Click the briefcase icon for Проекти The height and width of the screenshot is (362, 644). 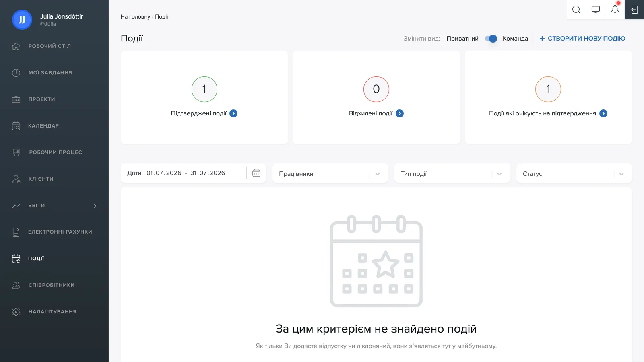point(16,99)
